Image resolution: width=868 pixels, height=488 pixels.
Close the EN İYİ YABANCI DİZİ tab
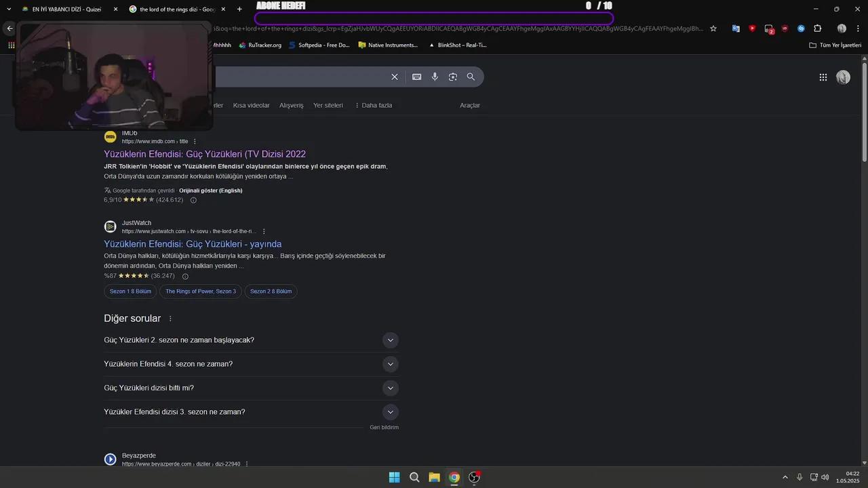click(x=115, y=9)
